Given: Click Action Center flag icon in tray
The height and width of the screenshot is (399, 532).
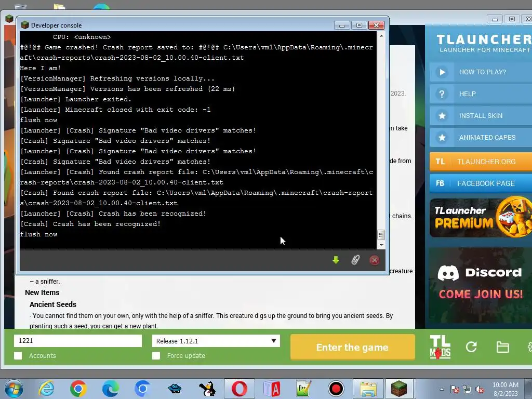Looking at the screenshot, I should [455, 389].
